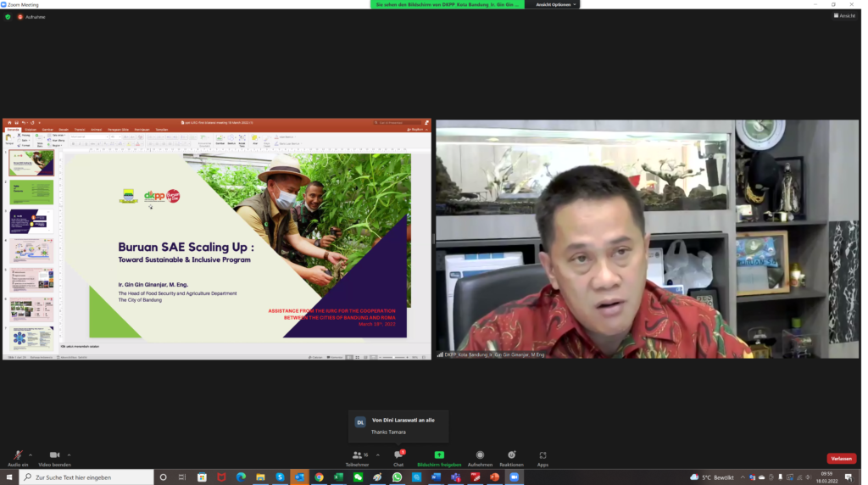Unmute the microphone via Audio ein
The image size is (868, 485).
[x=18, y=457]
